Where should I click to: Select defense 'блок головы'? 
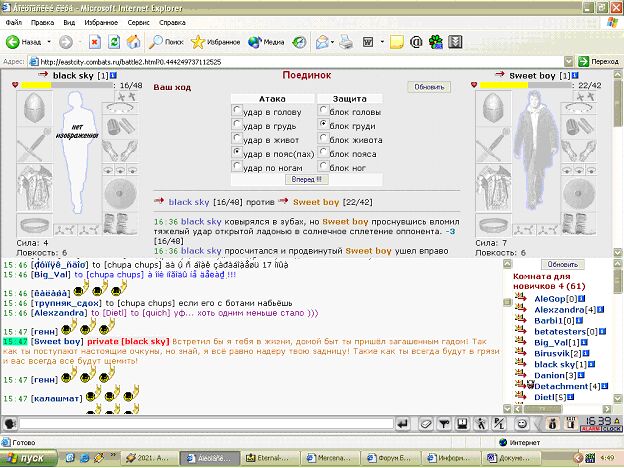(x=324, y=109)
